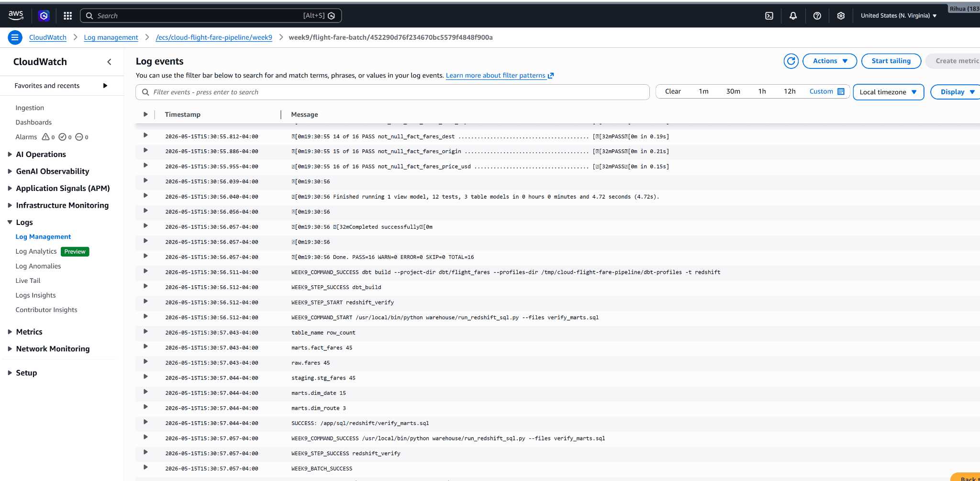This screenshot has height=481, width=980.
Task: Click the Timestamp column header
Action: pyautogui.click(x=183, y=114)
